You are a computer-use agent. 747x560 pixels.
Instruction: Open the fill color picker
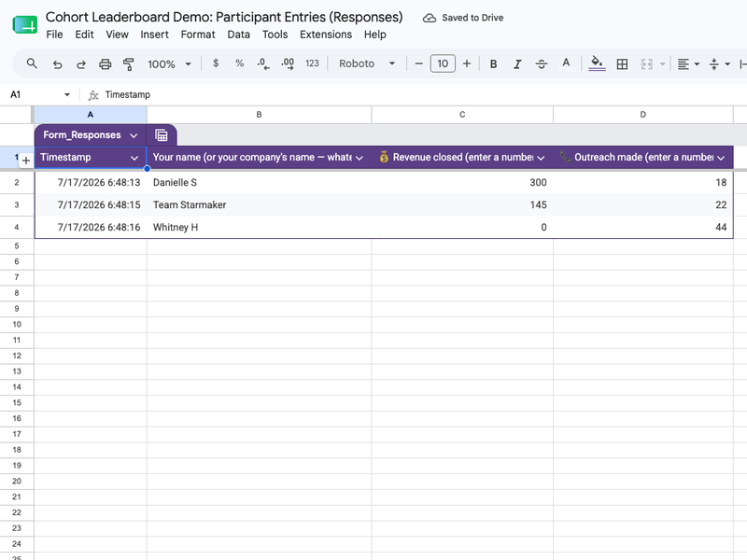click(597, 63)
